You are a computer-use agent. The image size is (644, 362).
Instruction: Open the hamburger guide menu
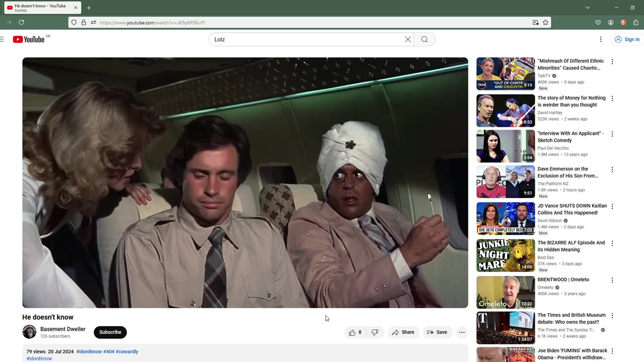pos(2,39)
